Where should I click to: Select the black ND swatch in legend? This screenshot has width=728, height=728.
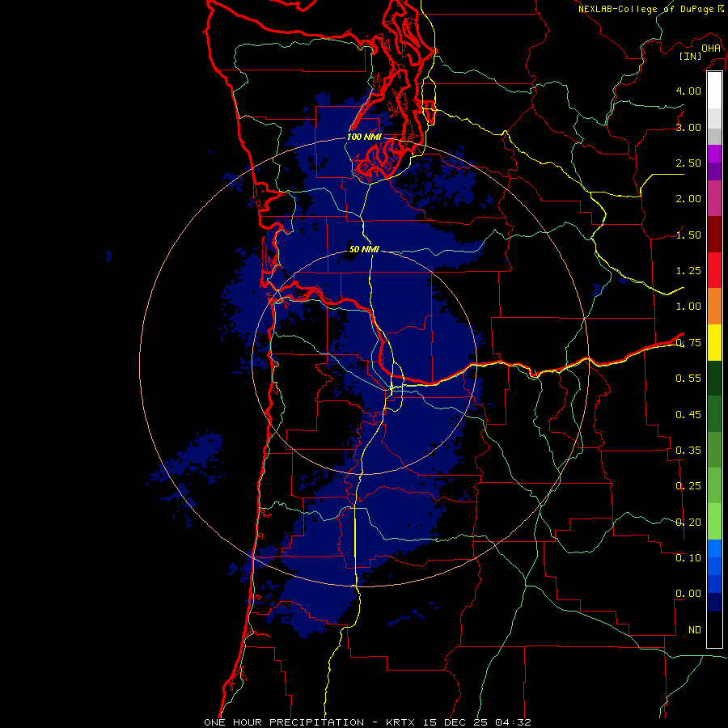[x=714, y=629]
